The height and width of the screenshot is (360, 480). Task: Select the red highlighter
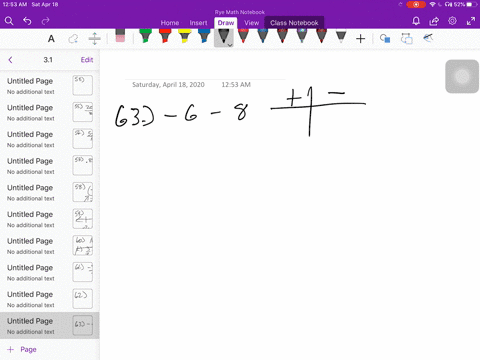pyautogui.click(x=165, y=36)
